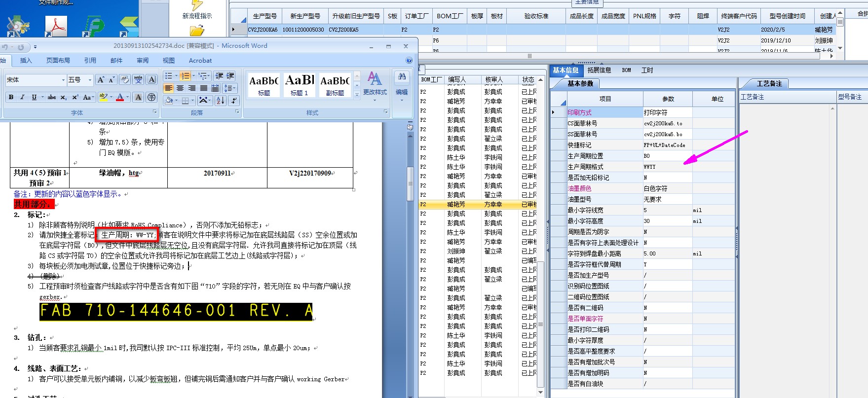The height and width of the screenshot is (398, 868).
Task: Click the sort A-Z icon
Action: 221,100
